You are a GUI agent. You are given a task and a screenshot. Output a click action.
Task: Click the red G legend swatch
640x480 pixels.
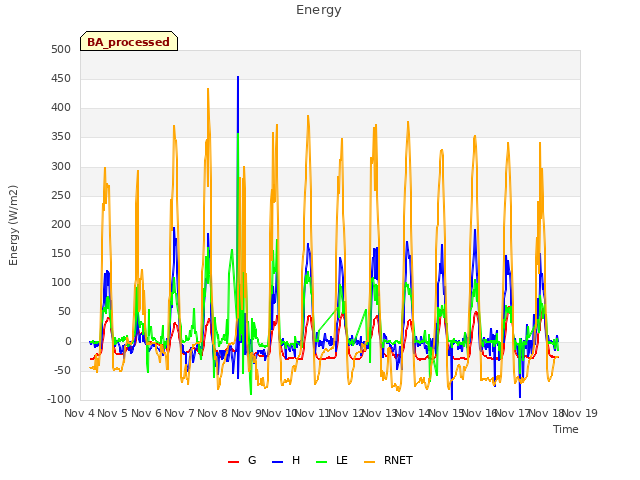[233, 462]
